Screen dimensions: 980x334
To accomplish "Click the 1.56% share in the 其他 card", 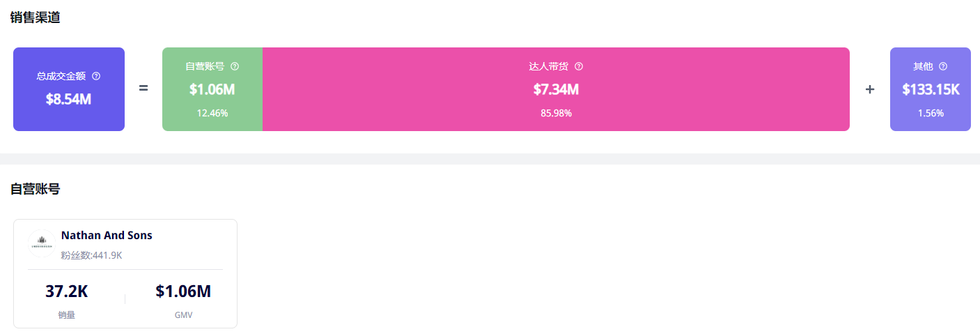I will (x=930, y=113).
